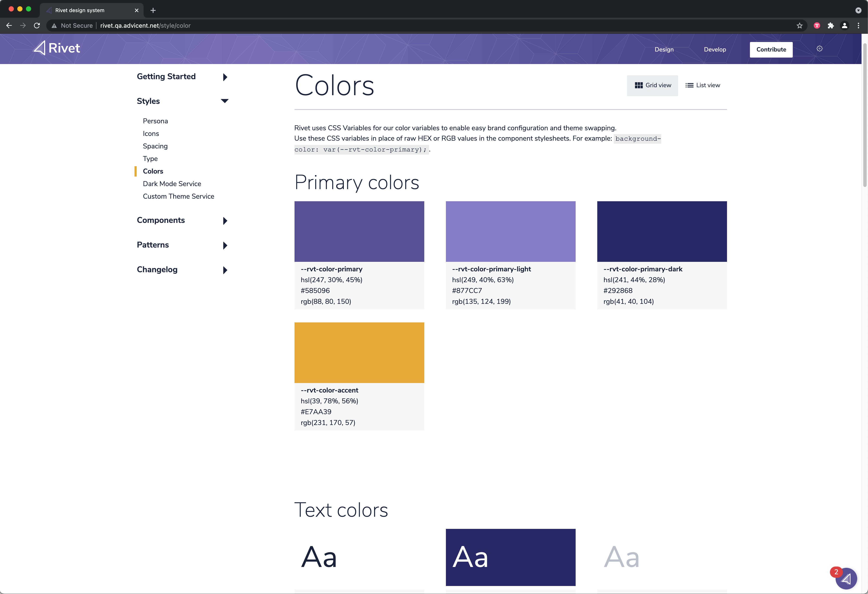Image resolution: width=868 pixels, height=594 pixels.
Task: Click the browser address bar URL
Action: point(145,25)
